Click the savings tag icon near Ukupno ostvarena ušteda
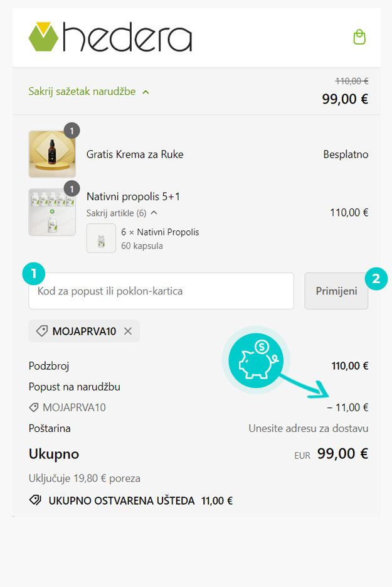This screenshot has width=392, height=587. pos(35,500)
